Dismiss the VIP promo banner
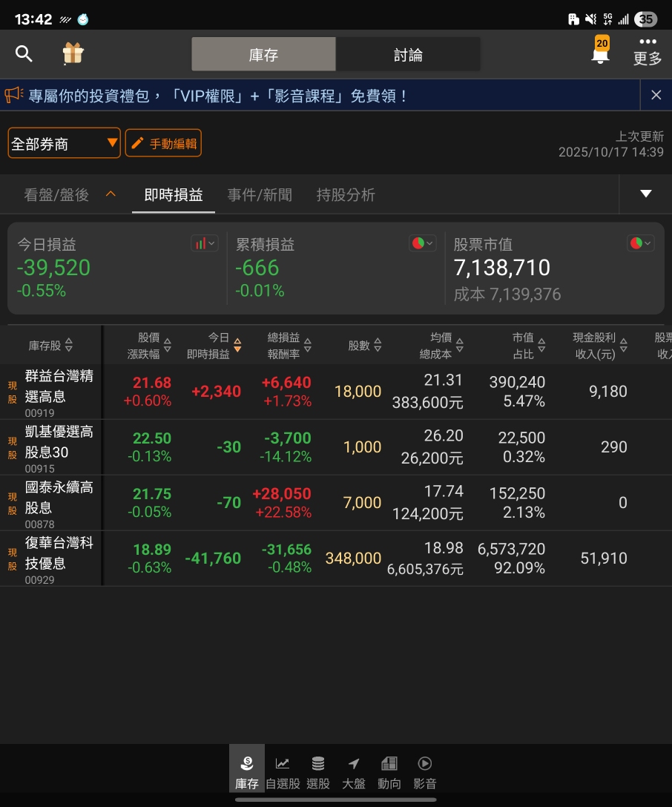The image size is (672, 807). tap(656, 95)
